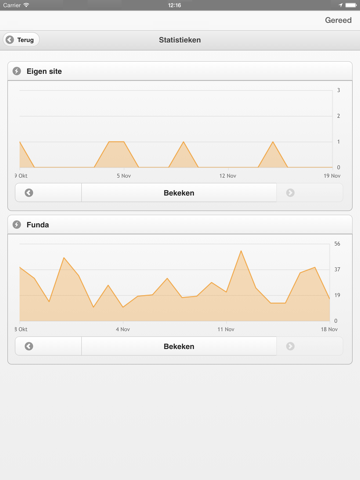
Task: Click the 12 Nov axis label in Eigen site
Action: coord(228,176)
